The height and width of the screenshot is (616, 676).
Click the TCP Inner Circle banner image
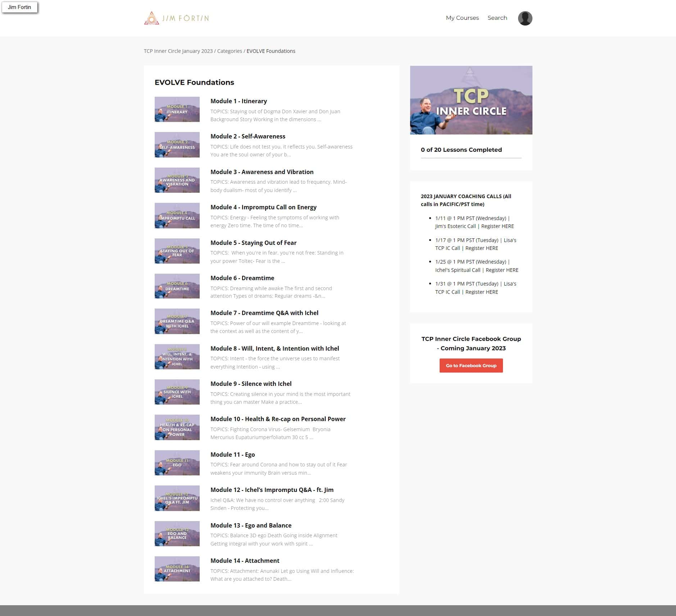click(471, 100)
